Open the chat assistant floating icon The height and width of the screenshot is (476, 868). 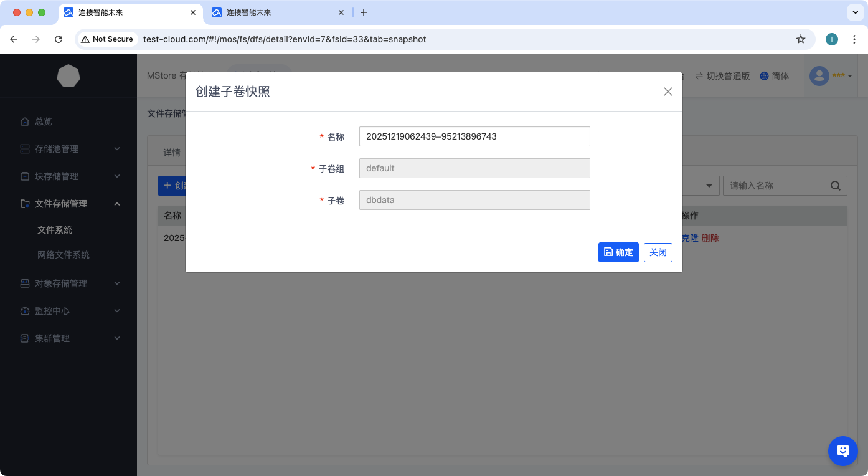pyautogui.click(x=842, y=450)
